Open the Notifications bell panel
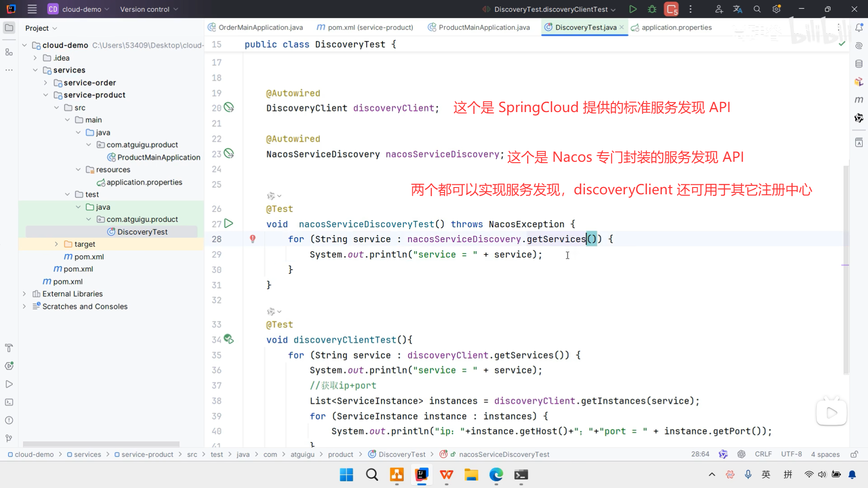 [x=859, y=28]
